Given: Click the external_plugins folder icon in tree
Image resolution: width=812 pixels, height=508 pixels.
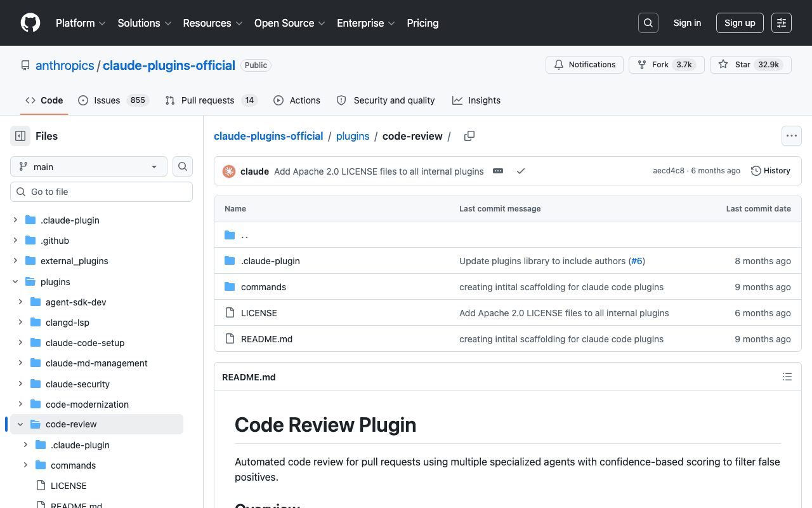Looking at the screenshot, I should tap(30, 261).
